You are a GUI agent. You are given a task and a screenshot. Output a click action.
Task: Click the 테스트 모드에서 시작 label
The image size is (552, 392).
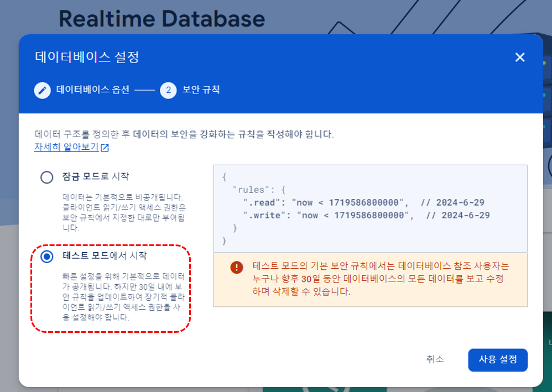[105, 255]
